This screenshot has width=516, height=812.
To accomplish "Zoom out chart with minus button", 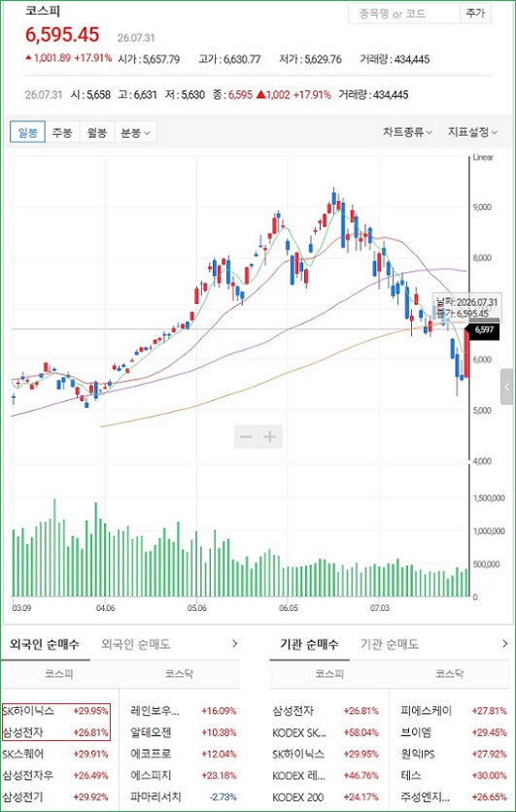I will [x=246, y=437].
